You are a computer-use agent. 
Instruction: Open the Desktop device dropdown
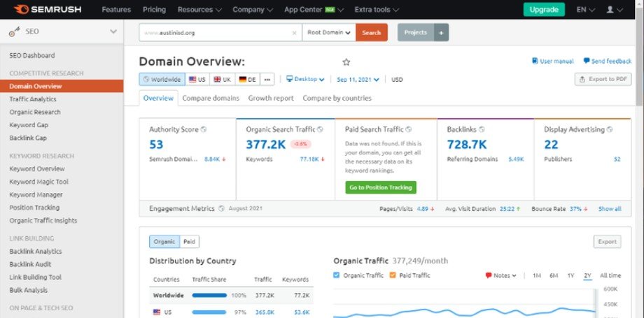[x=306, y=80]
